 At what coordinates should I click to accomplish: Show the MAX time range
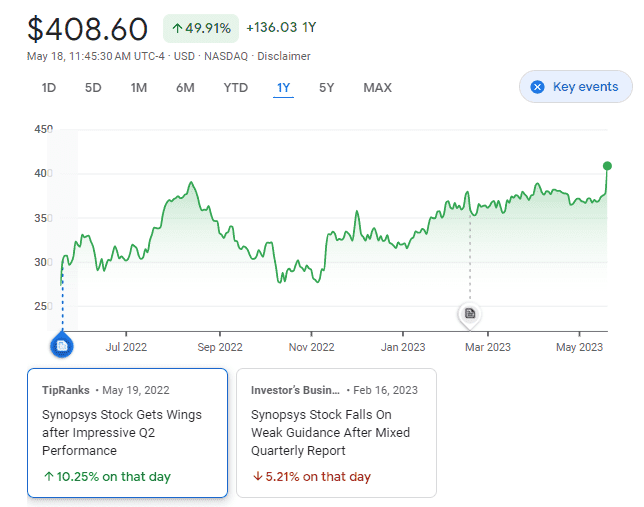click(377, 88)
